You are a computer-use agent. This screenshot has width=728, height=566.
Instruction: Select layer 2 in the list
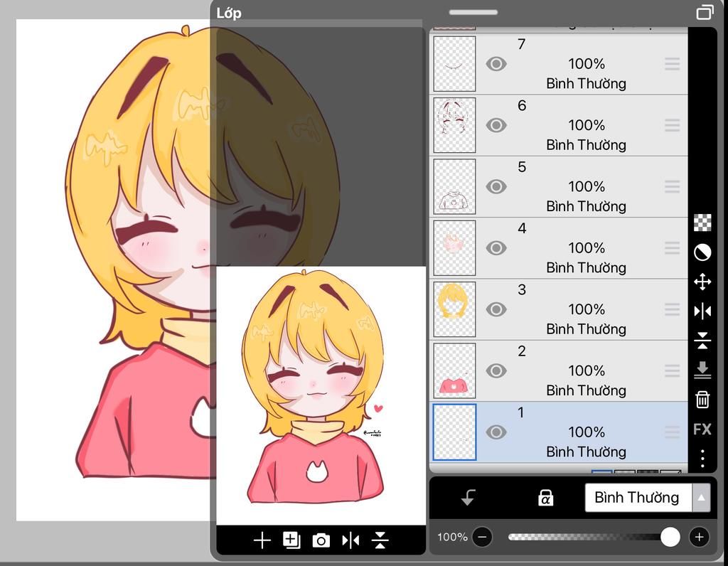[x=587, y=371]
